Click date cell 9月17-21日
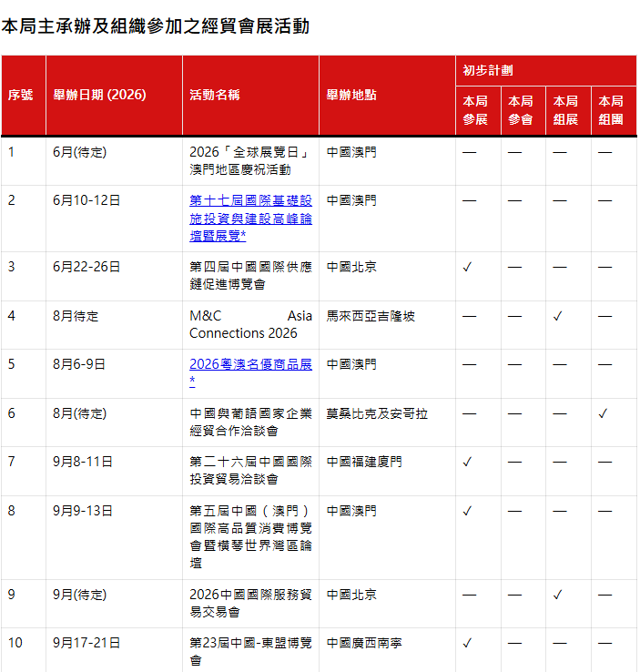This screenshot has width=640, height=672. pos(86,643)
